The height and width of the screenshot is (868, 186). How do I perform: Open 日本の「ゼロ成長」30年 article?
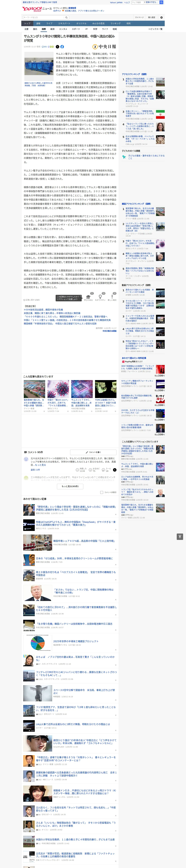74,558
